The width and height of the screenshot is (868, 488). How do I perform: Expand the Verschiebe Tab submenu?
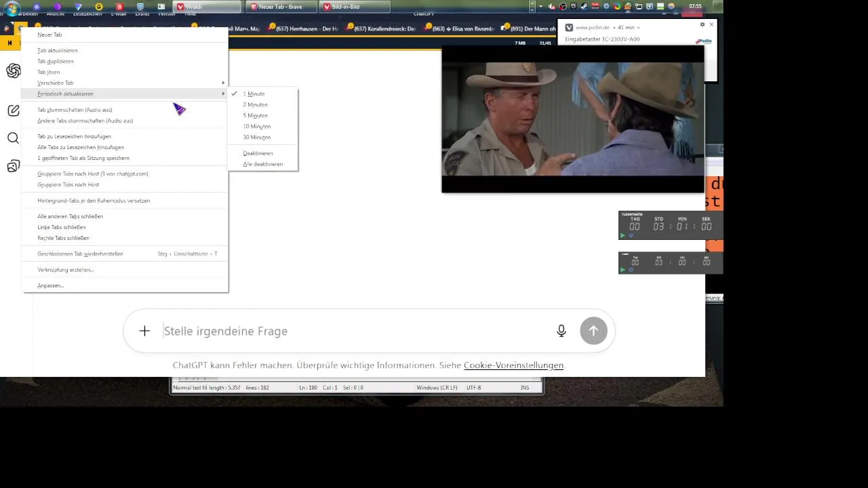[125, 83]
